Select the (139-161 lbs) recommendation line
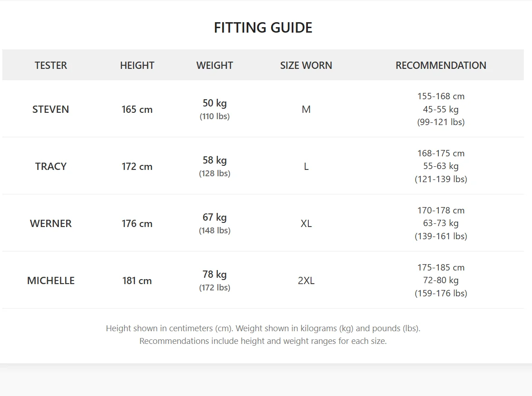The image size is (532, 396). click(441, 236)
